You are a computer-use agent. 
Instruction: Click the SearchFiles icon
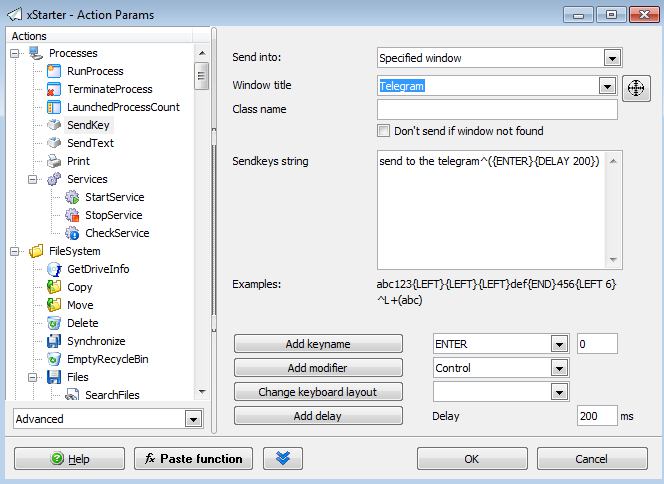pyautogui.click(x=72, y=395)
